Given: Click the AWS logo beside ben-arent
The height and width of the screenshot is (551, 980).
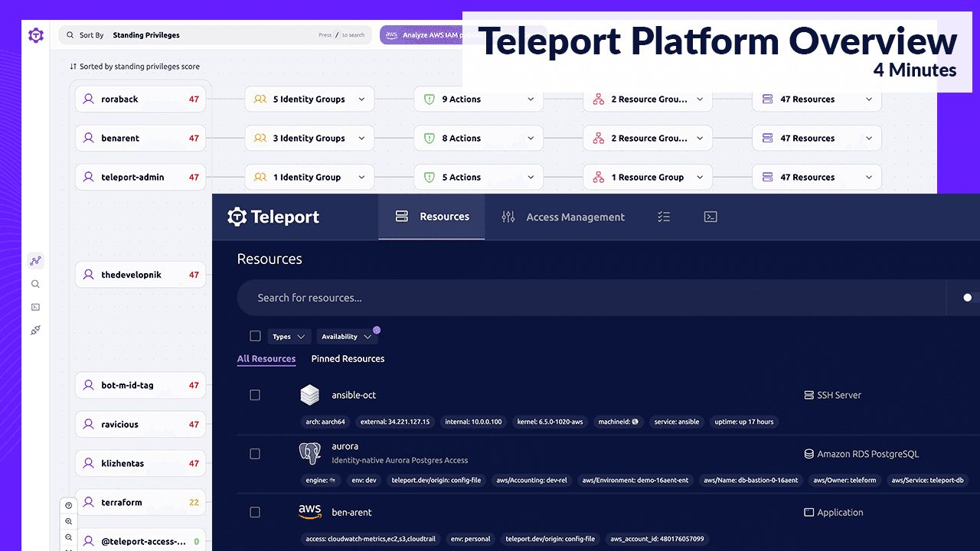Looking at the screenshot, I should [310, 511].
